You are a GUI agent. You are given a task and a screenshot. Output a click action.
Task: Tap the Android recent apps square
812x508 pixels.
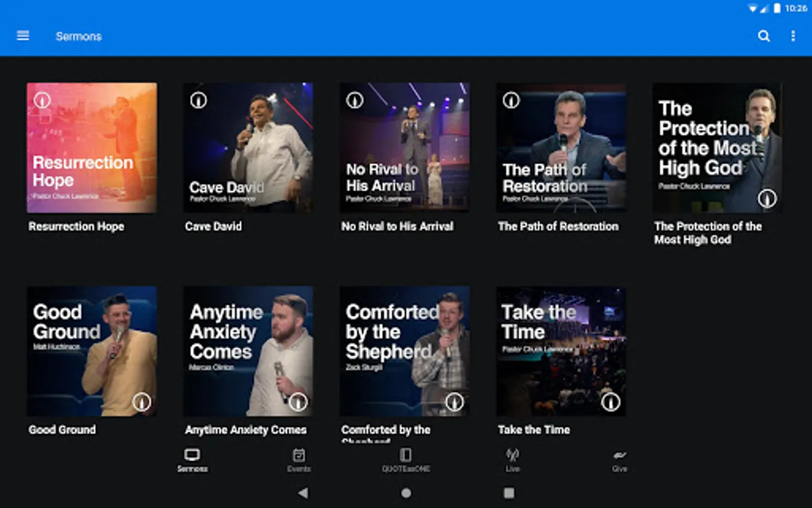(509, 493)
